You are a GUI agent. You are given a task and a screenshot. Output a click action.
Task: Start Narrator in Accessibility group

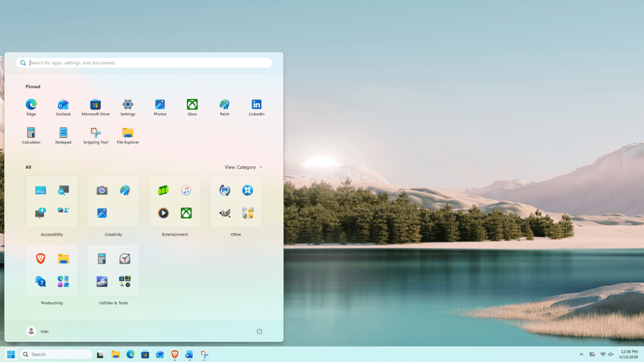[40, 213]
